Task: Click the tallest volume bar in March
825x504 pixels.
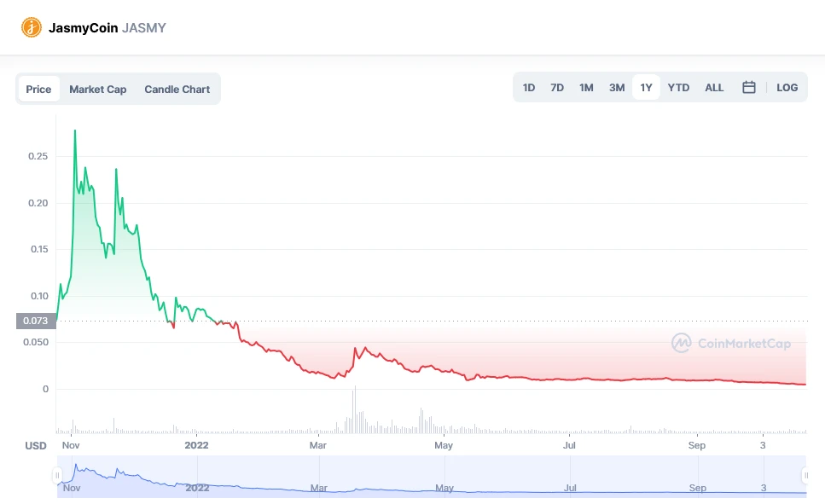Action: click(x=355, y=409)
